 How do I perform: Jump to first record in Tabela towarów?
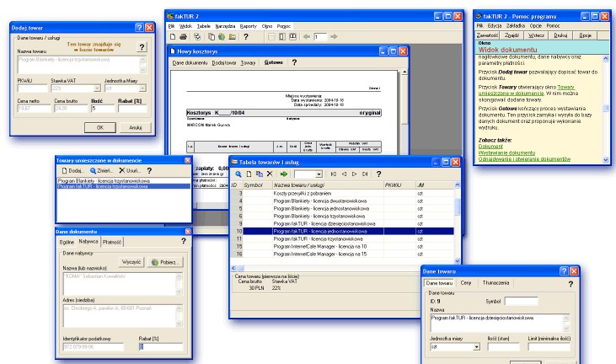coord(334,174)
